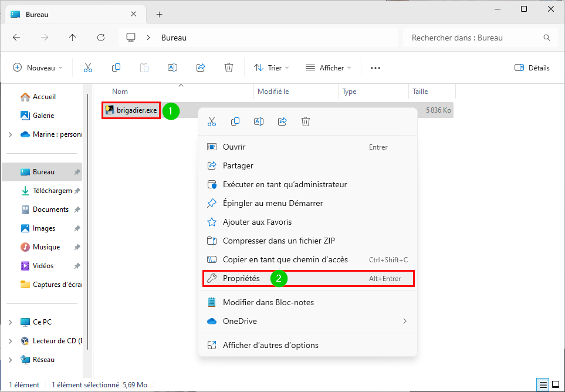This screenshot has height=392, width=565.
Task: Click the share icon in the context menu
Action: click(282, 122)
